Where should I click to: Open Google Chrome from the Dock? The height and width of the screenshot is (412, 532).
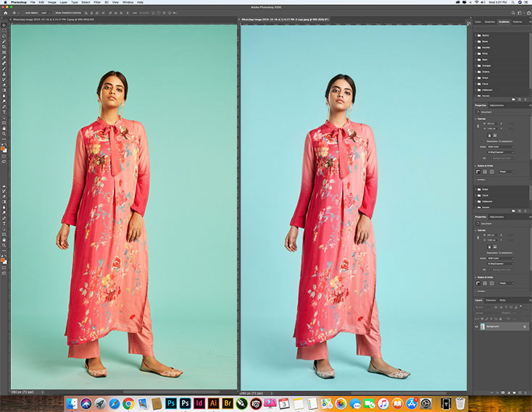[x=128, y=403]
